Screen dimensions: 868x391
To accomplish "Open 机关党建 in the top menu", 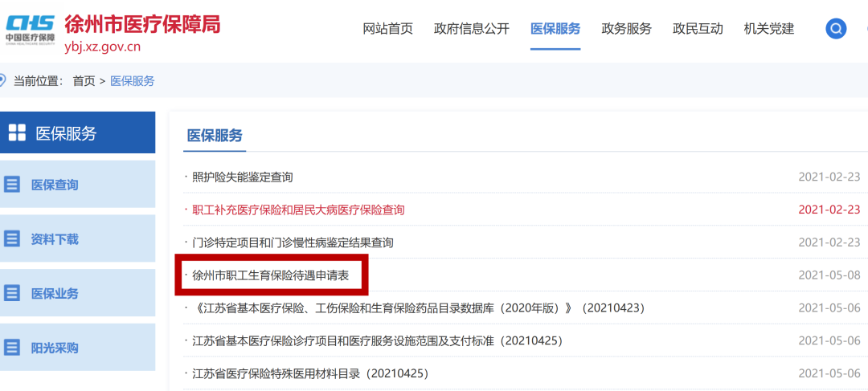I will (769, 29).
